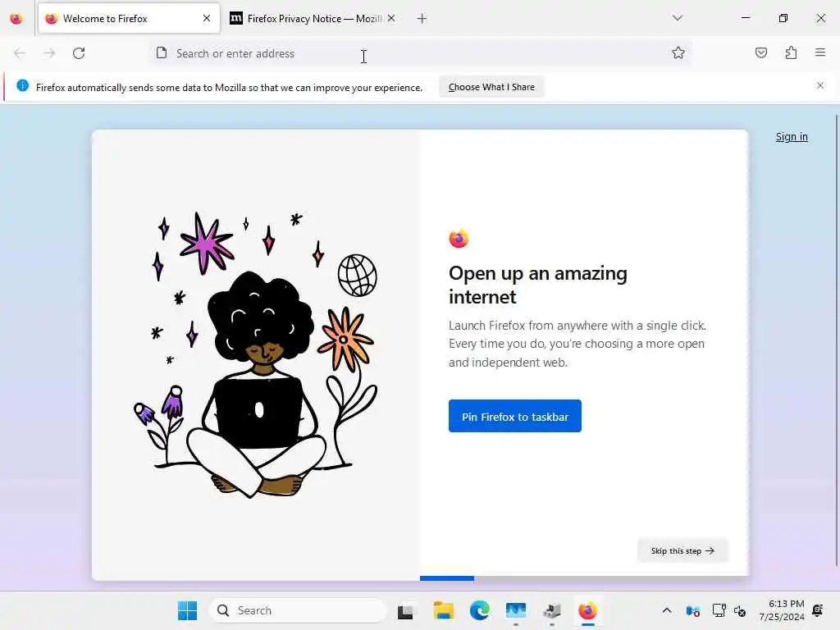Click Choose What I Share button

click(491, 87)
